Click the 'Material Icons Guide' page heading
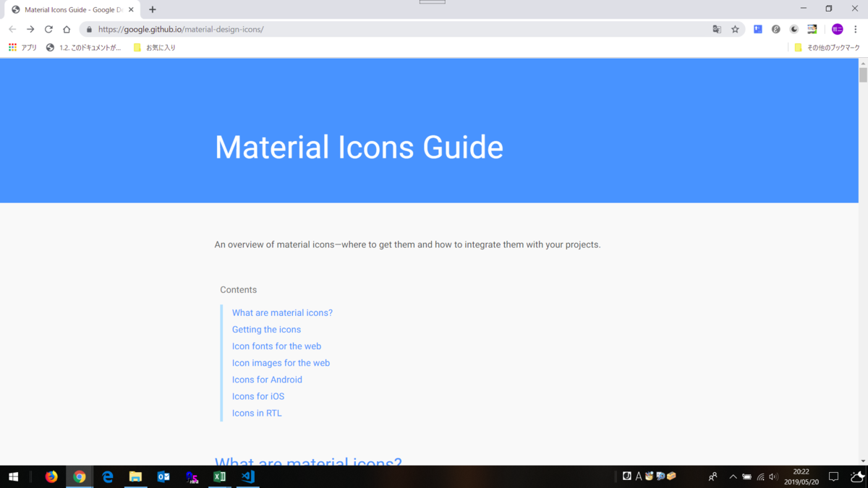The height and width of the screenshot is (488, 868). coord(359,147)
